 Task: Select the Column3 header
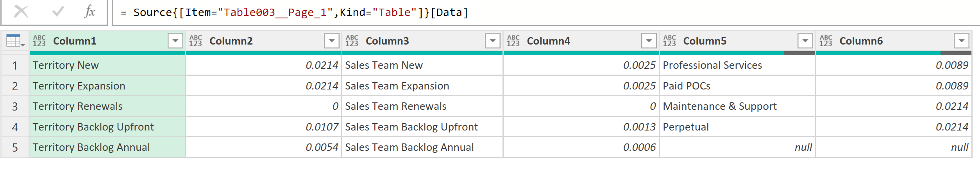(x=422, y=41)
